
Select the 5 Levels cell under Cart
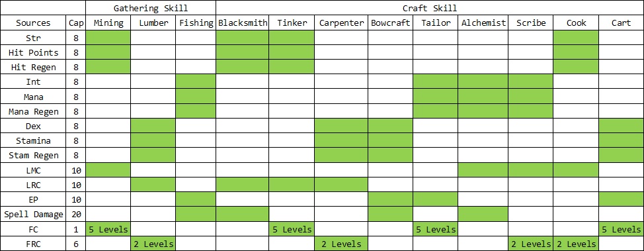pos(622,228)
